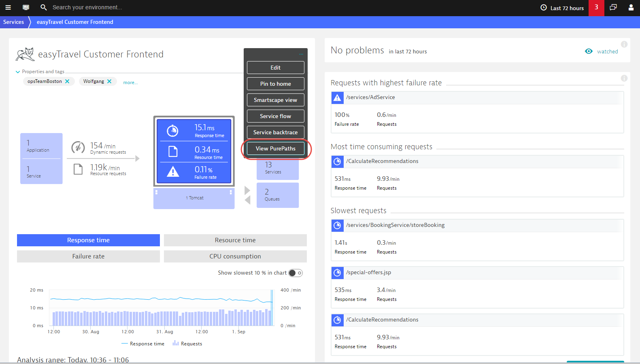
Task: Open /special-offers.jsp request
Action: [x=368, y=273]
